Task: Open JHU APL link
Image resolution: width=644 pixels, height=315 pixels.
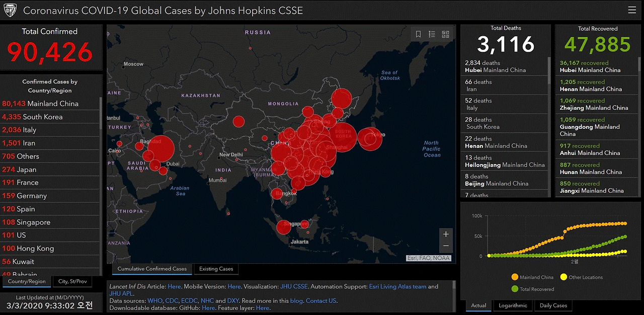Action: 121,293
